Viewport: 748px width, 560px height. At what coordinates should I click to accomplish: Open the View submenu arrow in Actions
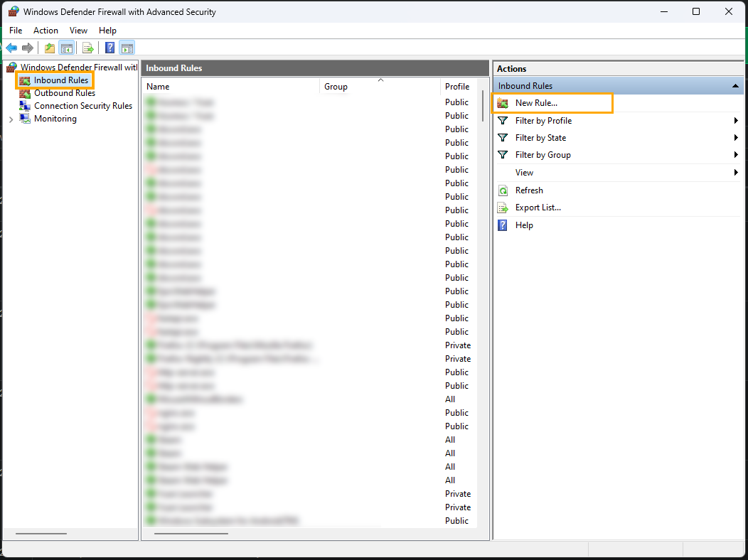point(736,173)
